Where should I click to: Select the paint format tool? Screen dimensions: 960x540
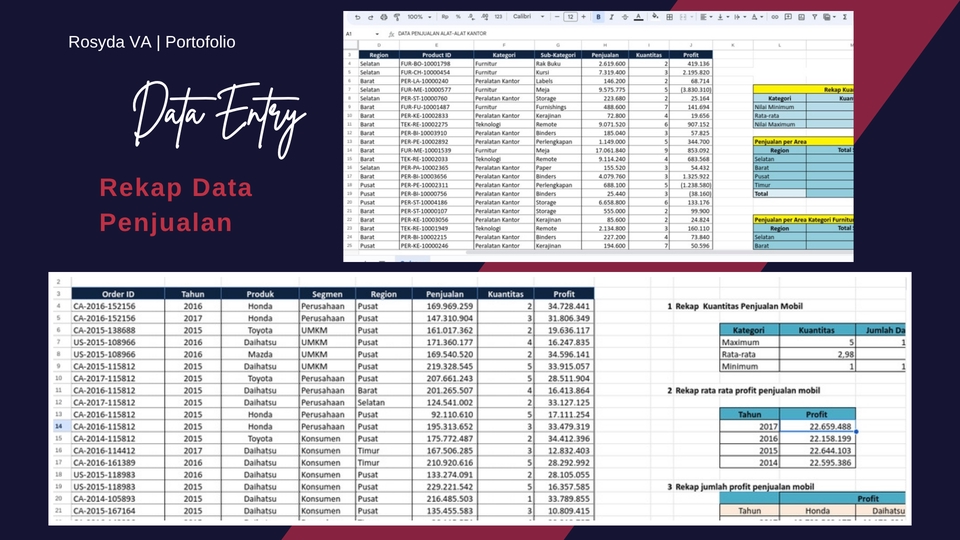pos(396,17)
